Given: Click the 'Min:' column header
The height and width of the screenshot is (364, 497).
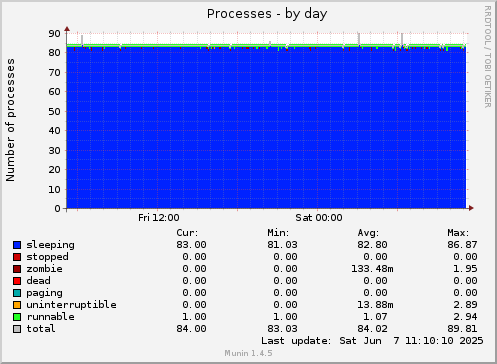Looking at the screenshot, I should point(278,233).
